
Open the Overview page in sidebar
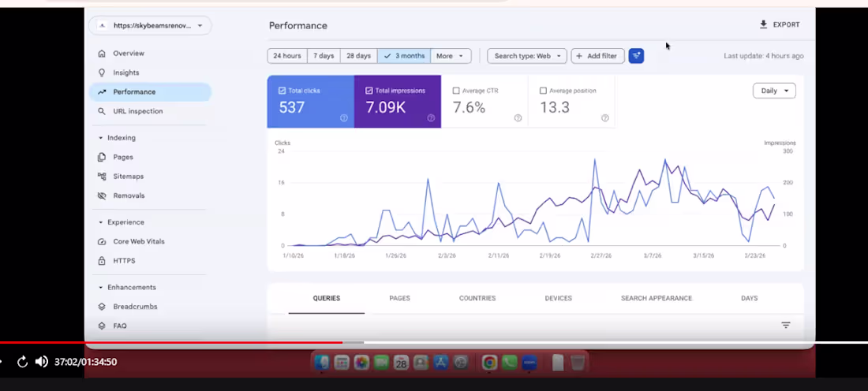tap(129, 54)
